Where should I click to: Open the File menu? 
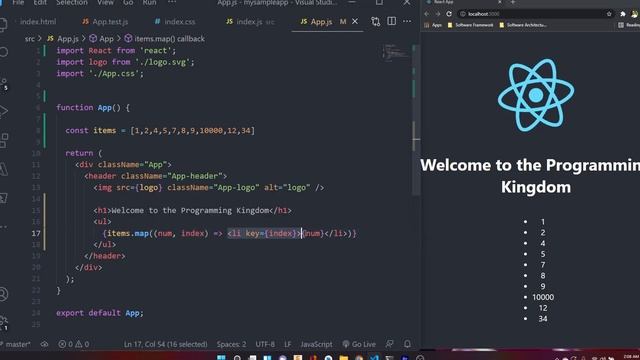coord(18,2)
